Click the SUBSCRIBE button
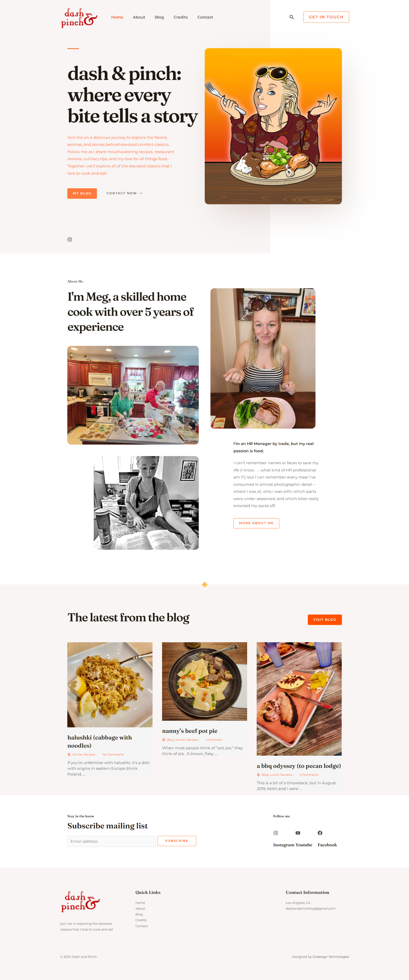 coord(177,841)
